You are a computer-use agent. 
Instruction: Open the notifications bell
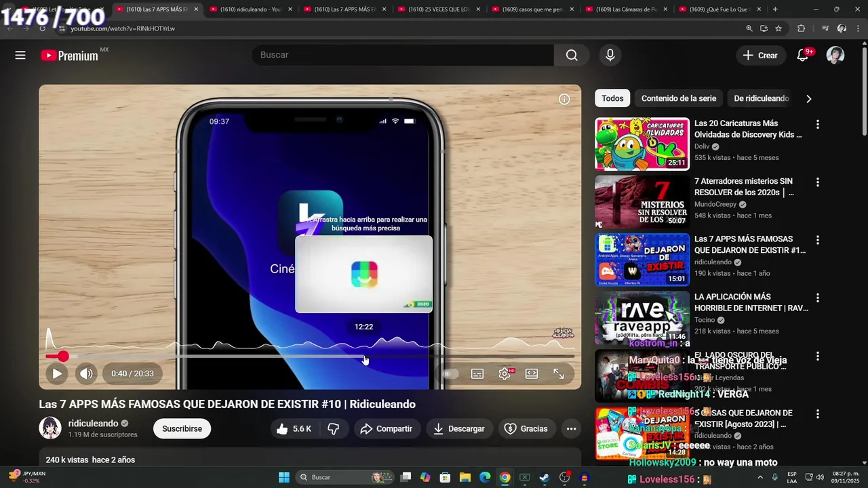click(803, 56)
